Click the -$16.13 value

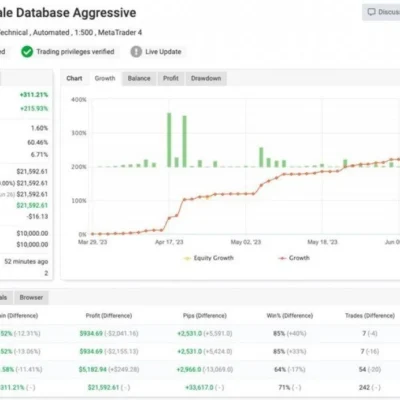pos(38,217)
